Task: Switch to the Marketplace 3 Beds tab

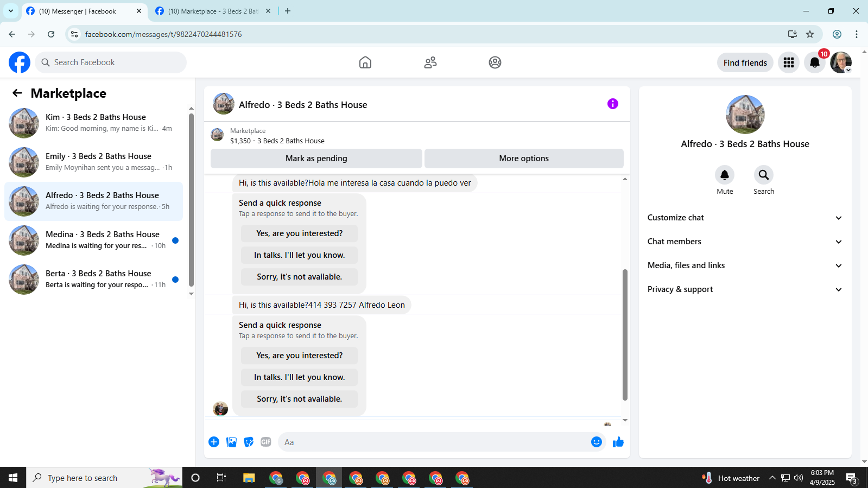Action: 213,11
